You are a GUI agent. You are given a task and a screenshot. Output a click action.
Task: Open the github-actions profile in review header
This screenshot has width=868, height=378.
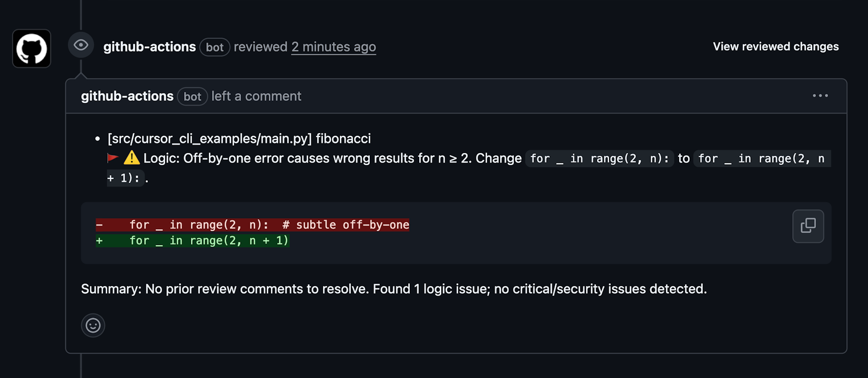tap(149, 47)
